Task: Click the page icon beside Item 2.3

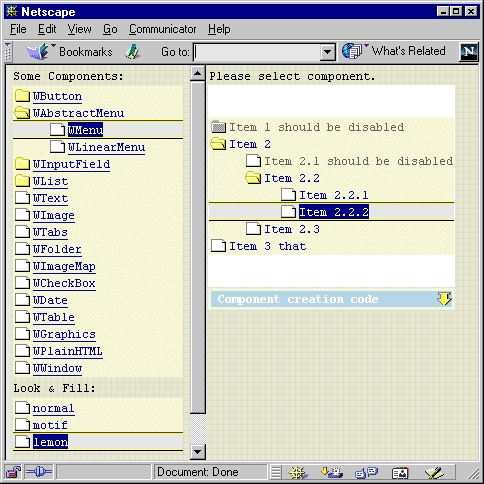Action: pos(253,229)
